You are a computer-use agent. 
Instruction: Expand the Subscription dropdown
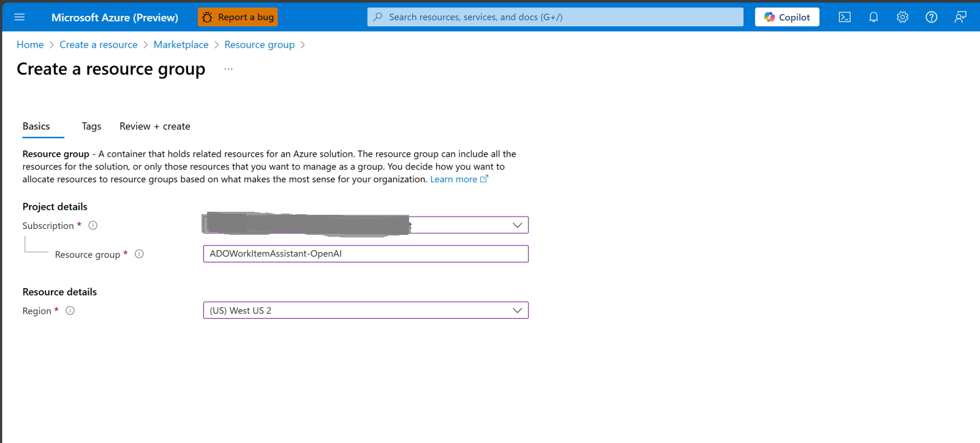[x=517, y=225]
